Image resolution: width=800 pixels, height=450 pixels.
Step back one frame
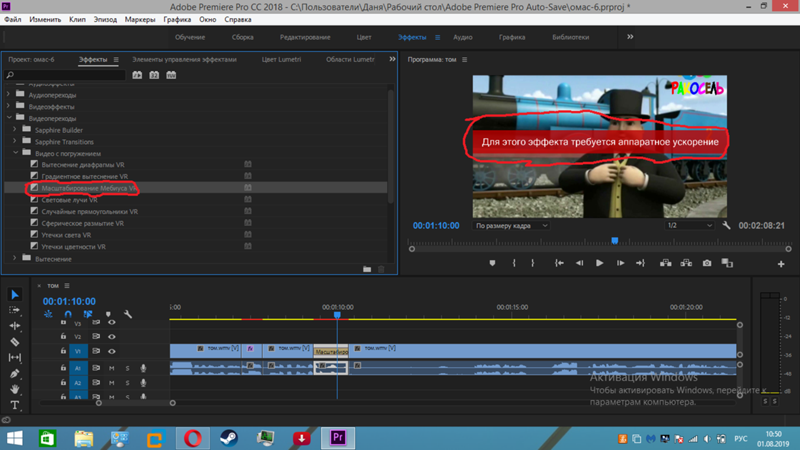(x=580, y=263)
